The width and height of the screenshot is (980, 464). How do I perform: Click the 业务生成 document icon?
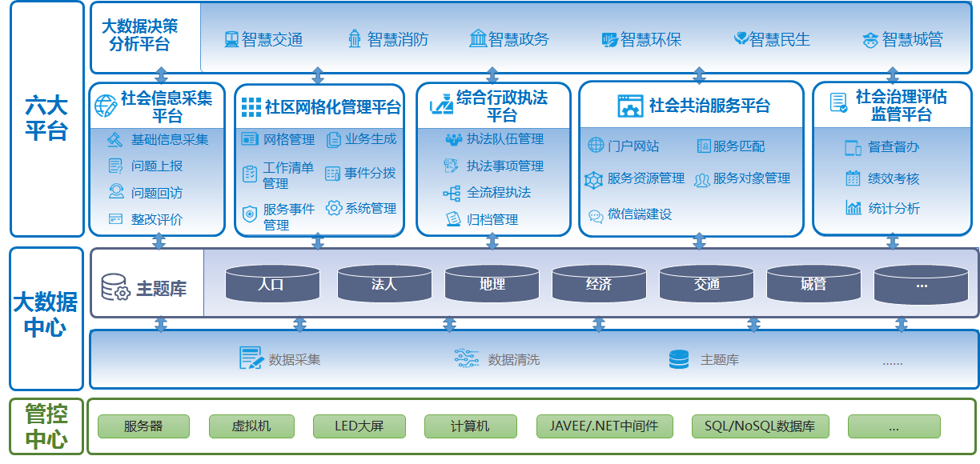tap(333, 139)
